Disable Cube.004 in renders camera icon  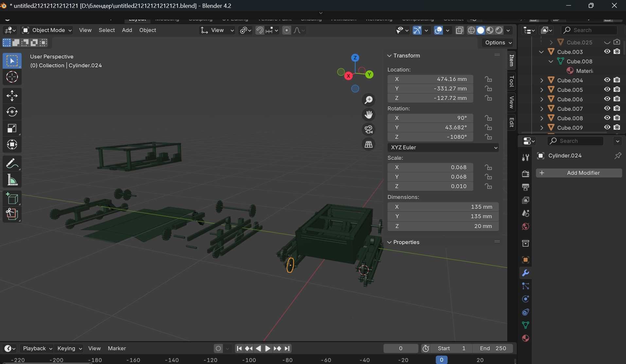[x=617, y=80]
